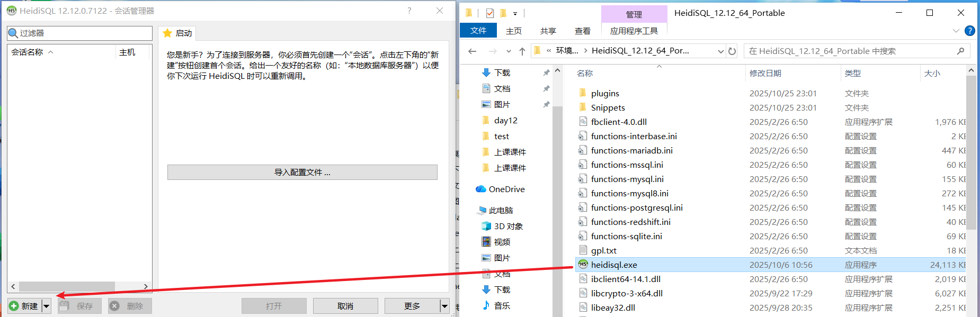Viewport: 980px width, 317px height.
Task: Focus the session filter input box
Action: click(80, 33)
